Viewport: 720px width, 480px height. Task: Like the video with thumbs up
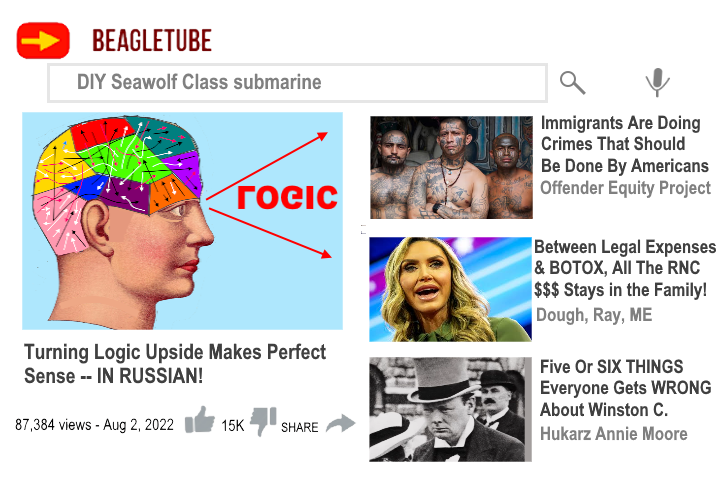[x=199, y=420]
